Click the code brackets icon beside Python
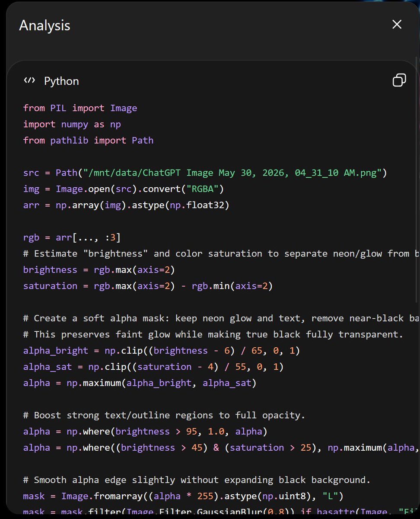Screen dimensions: 420x519 [x=29, y=80]
